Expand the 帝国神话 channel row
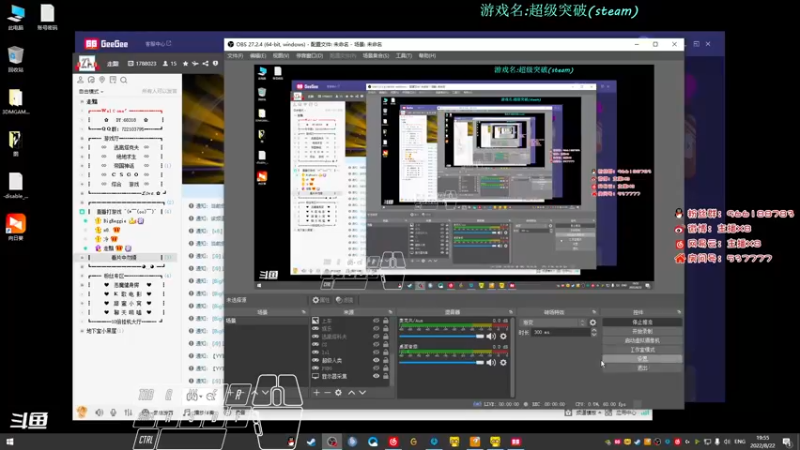This screenshot has width=800, height=450. coord(82,166)
